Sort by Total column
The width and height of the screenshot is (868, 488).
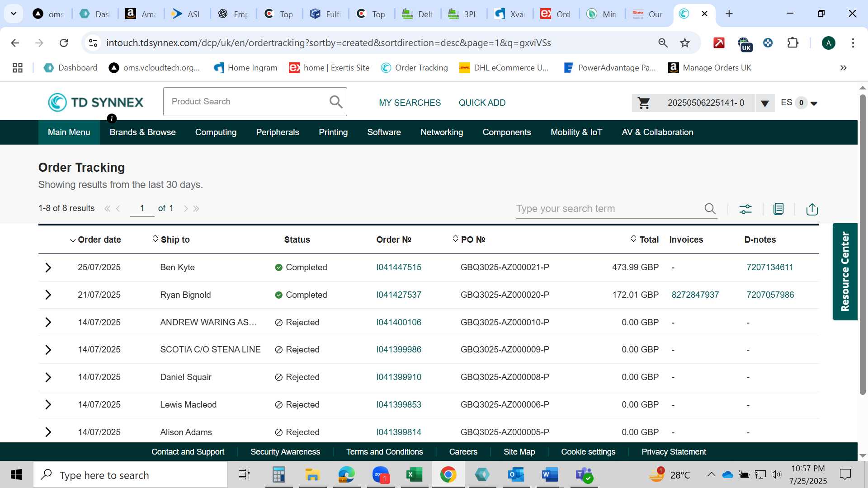coord(645,239)
